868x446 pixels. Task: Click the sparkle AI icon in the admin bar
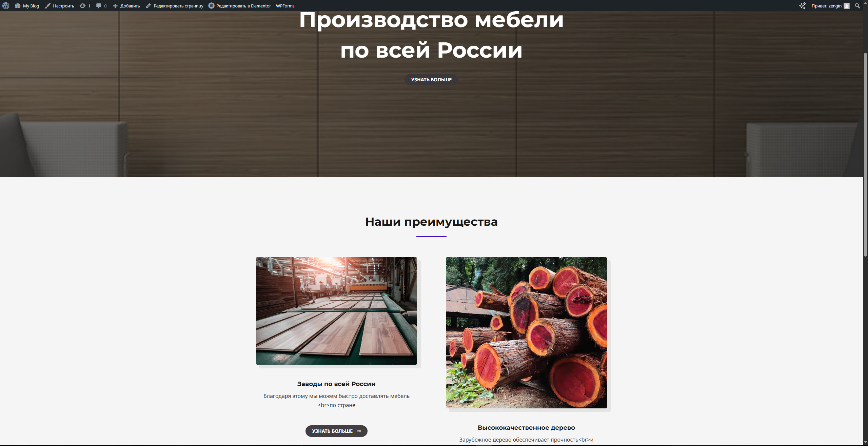pyautogui.click(x=802, y=6)
